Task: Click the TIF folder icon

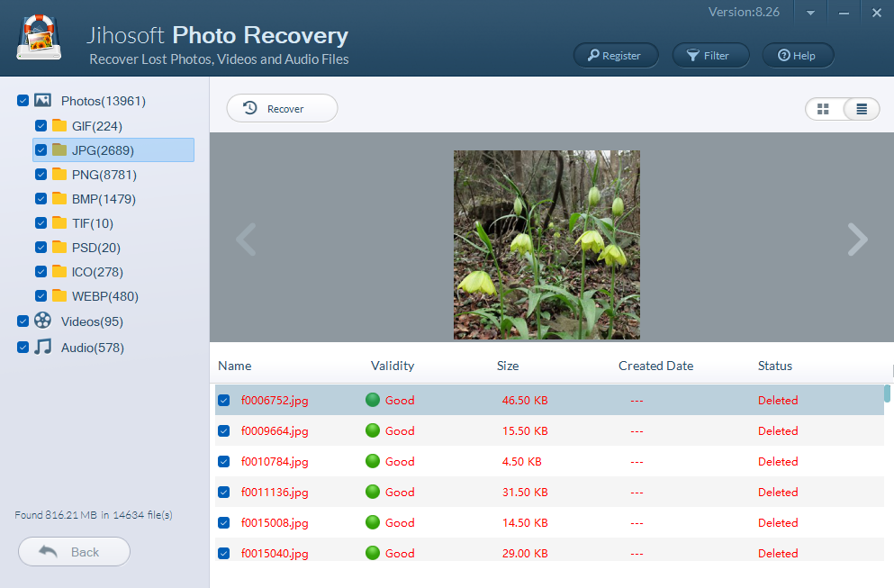Action: point(59,222)
